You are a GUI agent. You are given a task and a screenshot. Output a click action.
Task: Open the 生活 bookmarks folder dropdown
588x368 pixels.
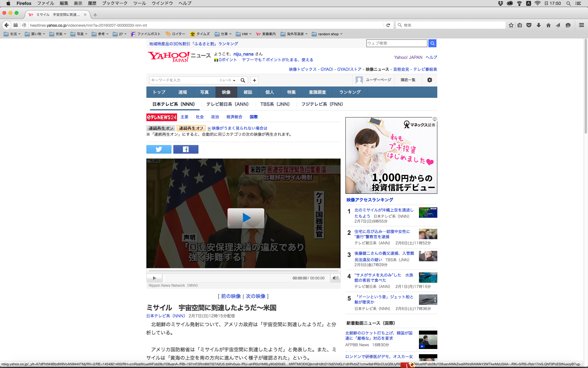(x=13, y=34)
